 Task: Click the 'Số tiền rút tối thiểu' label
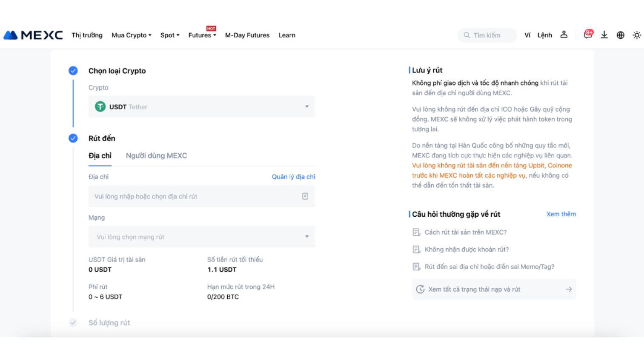click(235, 260)
